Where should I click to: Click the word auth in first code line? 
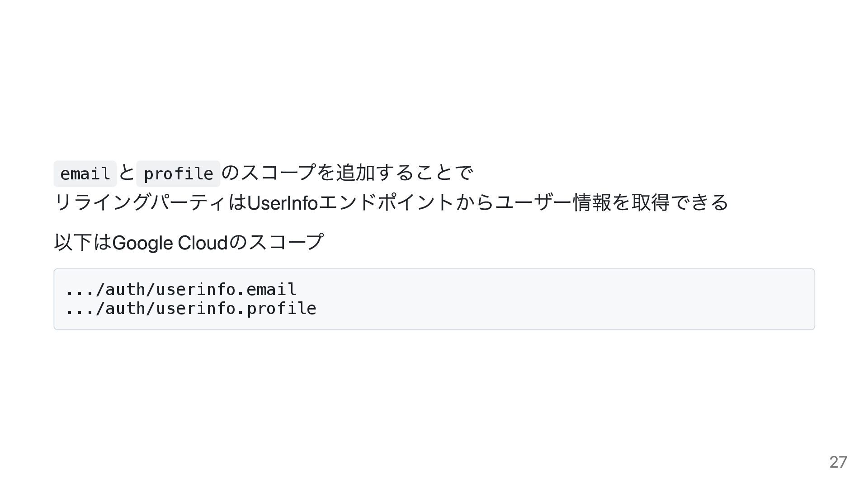tap(125, 289)
